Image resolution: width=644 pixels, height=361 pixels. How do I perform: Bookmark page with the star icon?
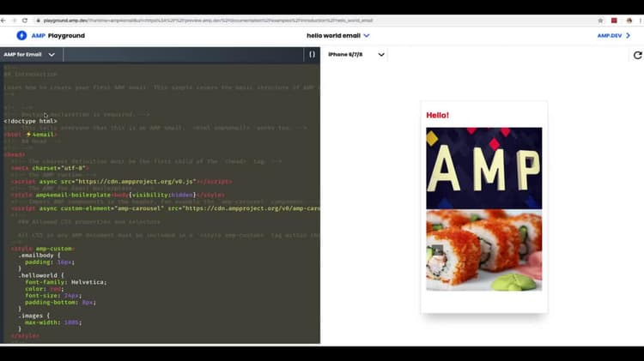pyautogui.click(x=600, y=21)
